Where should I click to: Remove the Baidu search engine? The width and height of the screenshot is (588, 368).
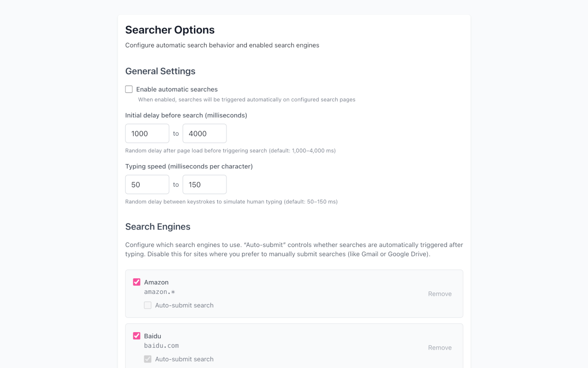[439, 347]
